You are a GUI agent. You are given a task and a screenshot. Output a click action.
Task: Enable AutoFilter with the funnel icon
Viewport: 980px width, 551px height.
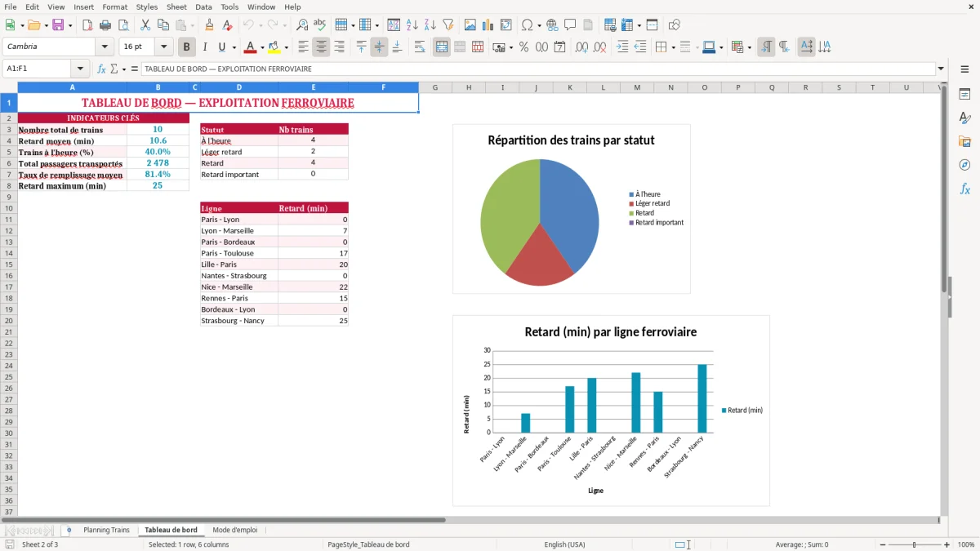click(448, 25)
